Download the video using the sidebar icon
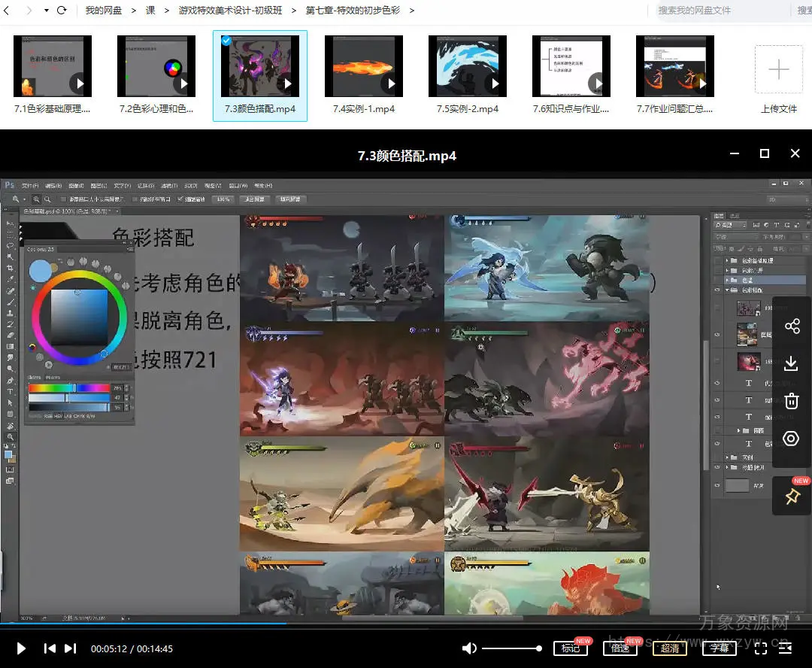The width and height of the screenshot is (812, 668). (x=791, y=364)
